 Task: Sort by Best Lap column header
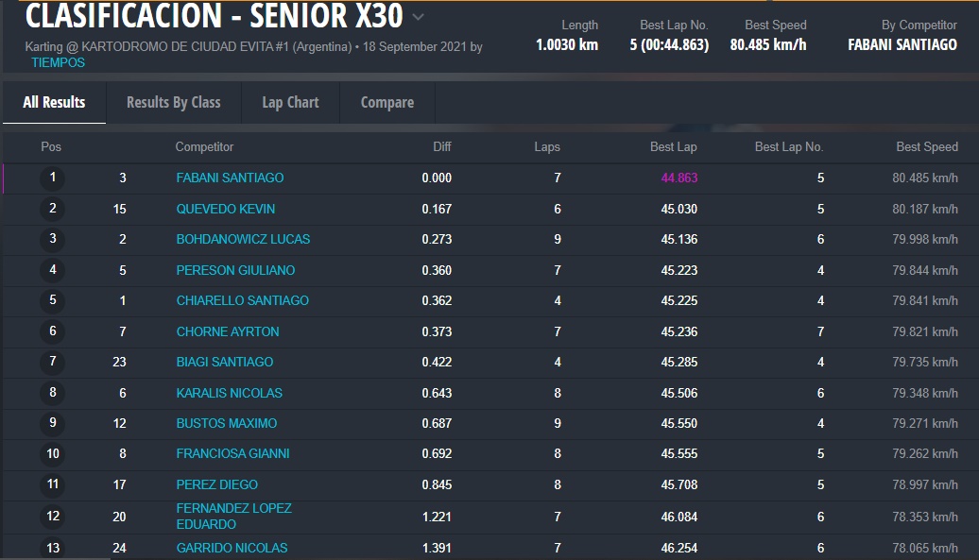click(x=673, y=146)
